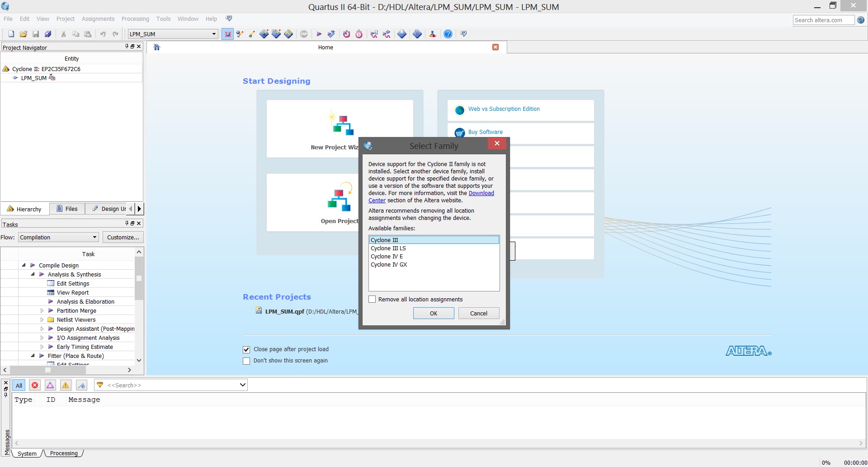
Task: Click the icon next to LPM_SUM entity
Action: (52, 78)
